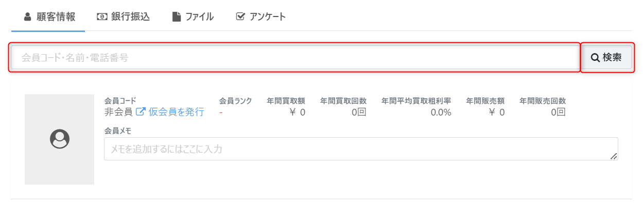
Task: Switch to the 銀行振込 tab
Action: click(123, 17)
